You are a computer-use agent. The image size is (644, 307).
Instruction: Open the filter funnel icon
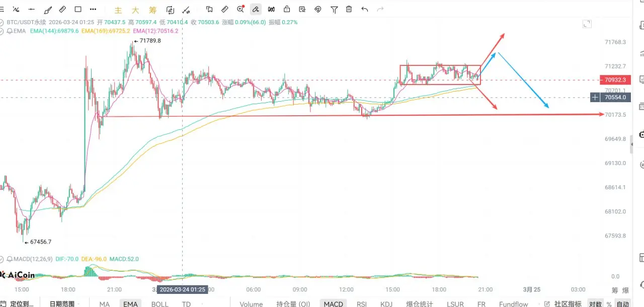pos(334,9)
